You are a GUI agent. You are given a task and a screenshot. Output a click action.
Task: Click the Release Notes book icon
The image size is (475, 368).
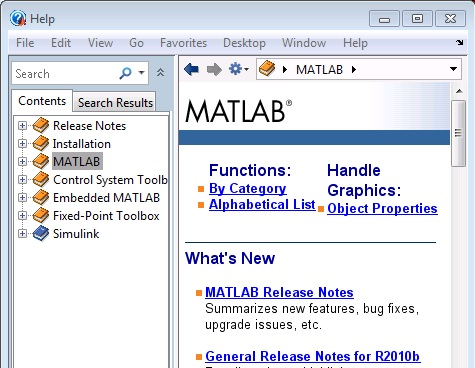[41, 125]
